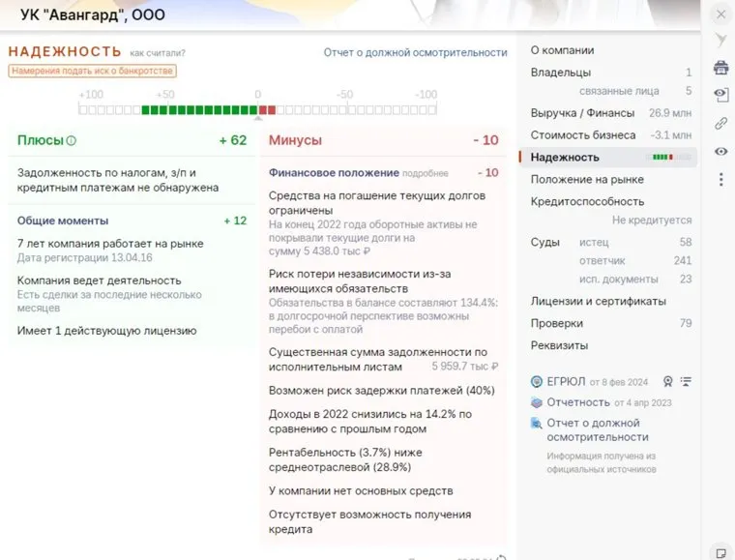Open the three-dot more options menu

click(720, 179)
